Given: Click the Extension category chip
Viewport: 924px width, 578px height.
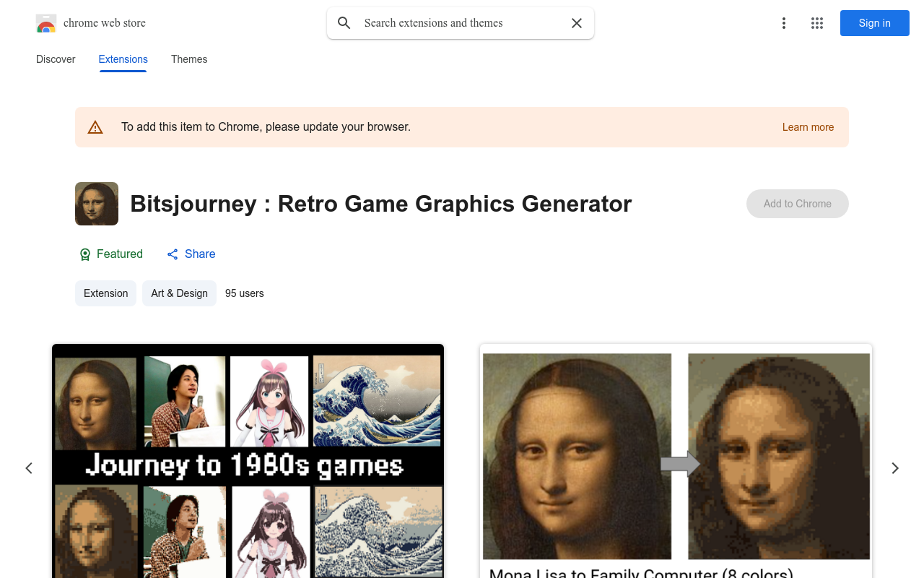Looking at the screenshot, I should (x=105, y=293).
